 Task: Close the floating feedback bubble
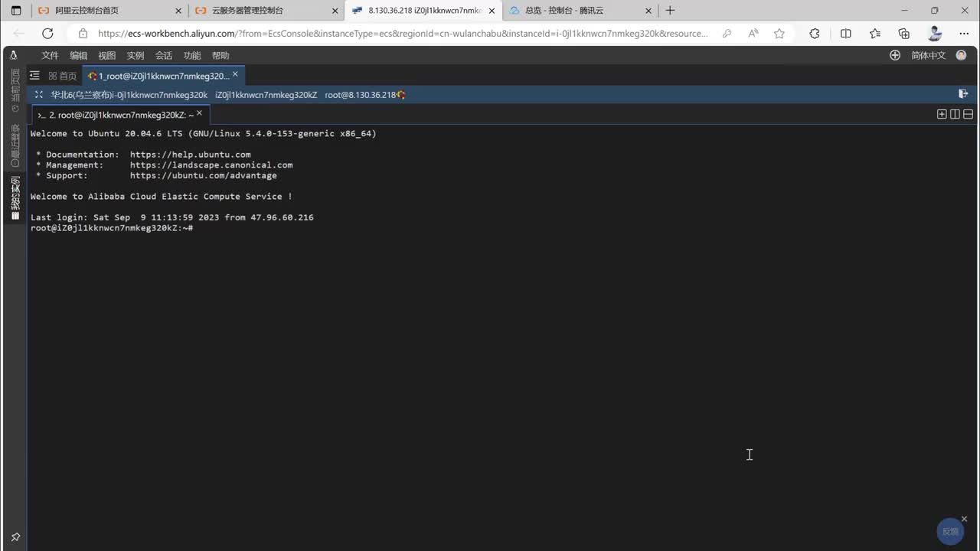[x=964, y=519]
